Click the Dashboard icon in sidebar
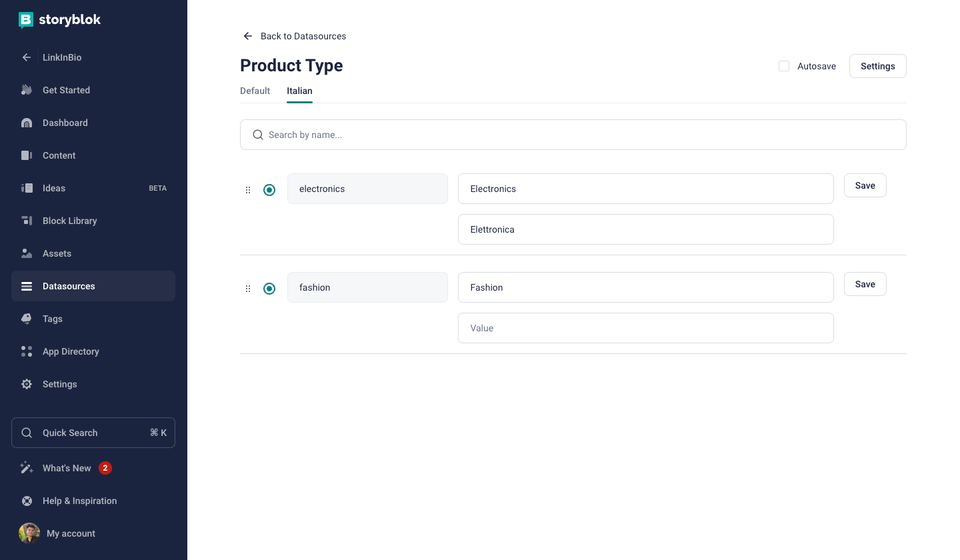 tap(27, 123)
